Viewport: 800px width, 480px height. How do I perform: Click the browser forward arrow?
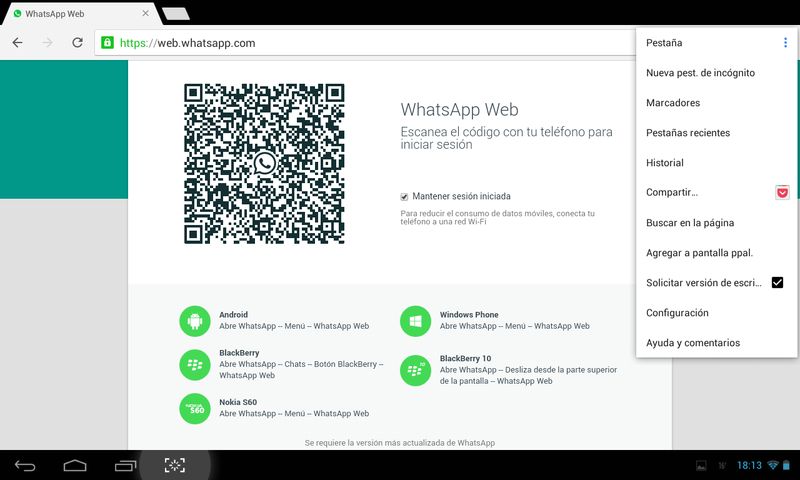(47, 43)
